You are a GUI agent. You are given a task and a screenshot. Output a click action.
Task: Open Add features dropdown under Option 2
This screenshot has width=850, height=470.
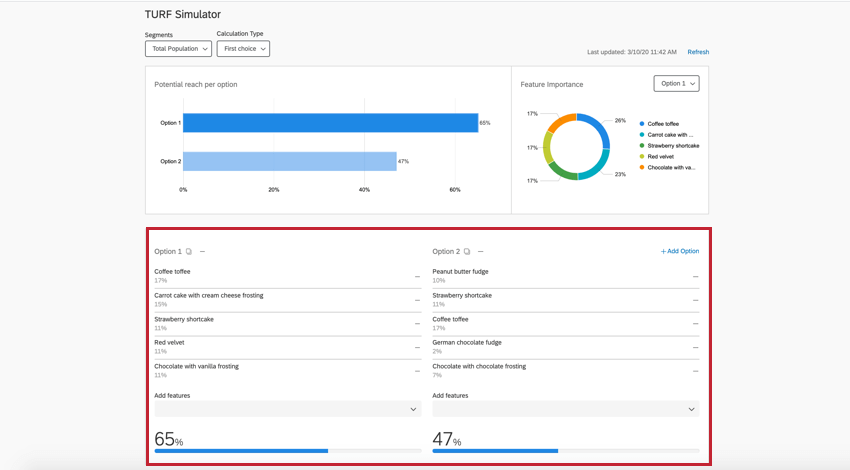[x=565, y=409]
